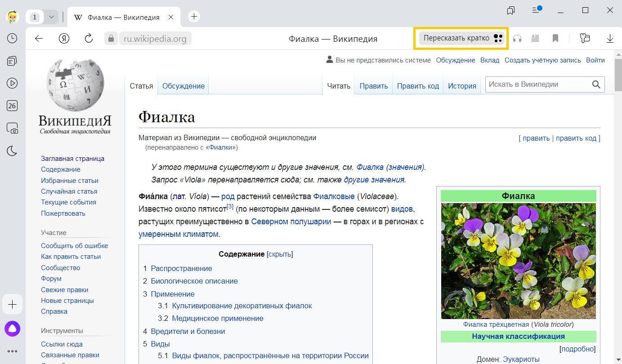Click the Wikipedia search magnifier icon

pos(596,84)
